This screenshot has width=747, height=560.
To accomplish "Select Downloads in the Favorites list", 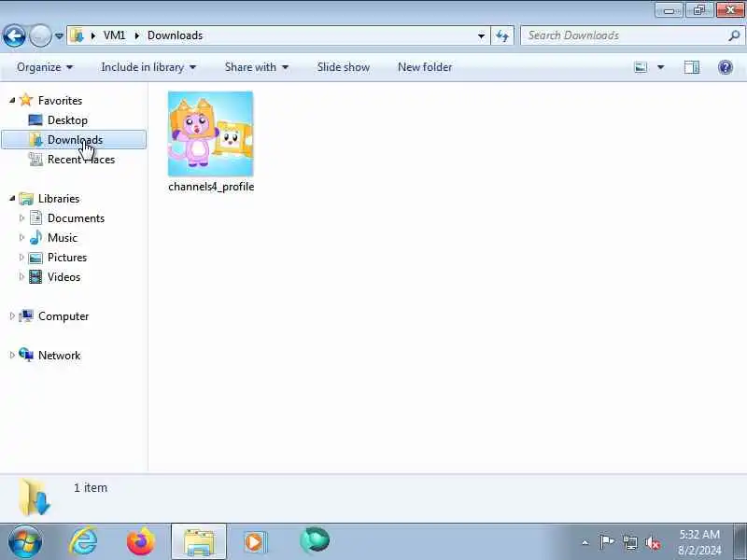I will 75,139.
